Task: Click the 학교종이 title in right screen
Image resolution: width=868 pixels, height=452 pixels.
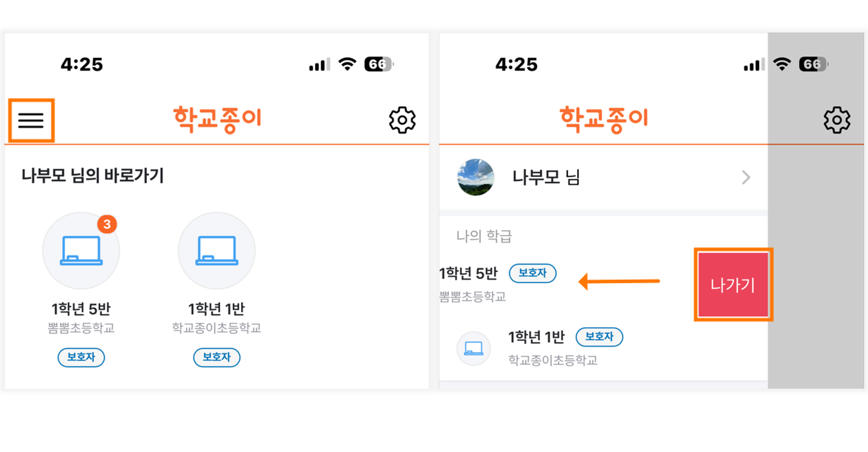Action: [604, 119]
